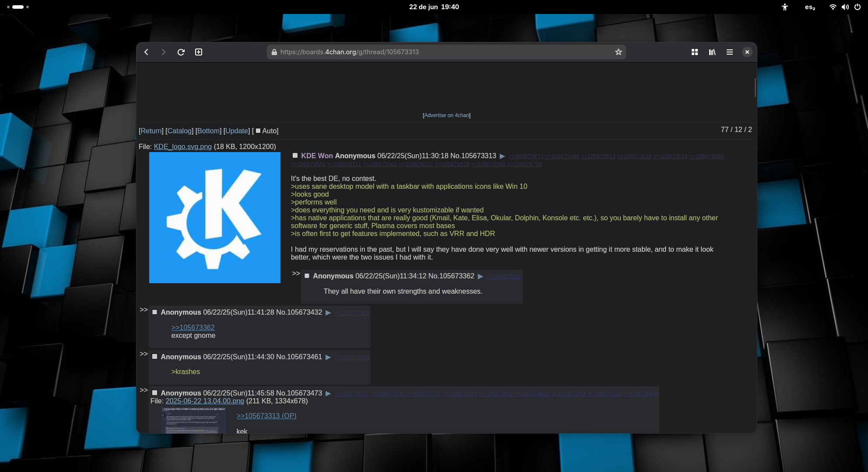Viewport: 868px width, 472px height.
Task: Hide reply 105673473 via its >> marker
Action: [x=143, y=390]
